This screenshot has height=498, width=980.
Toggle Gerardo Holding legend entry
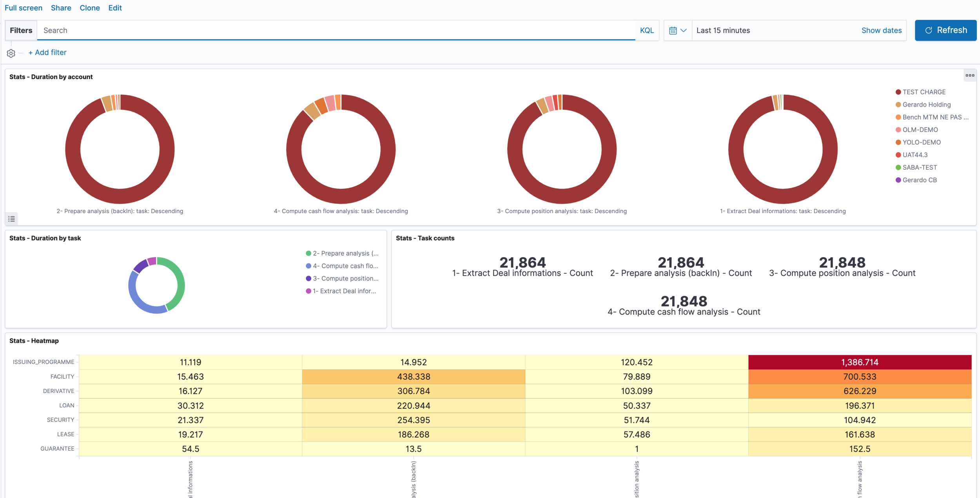tap(926, 105)
